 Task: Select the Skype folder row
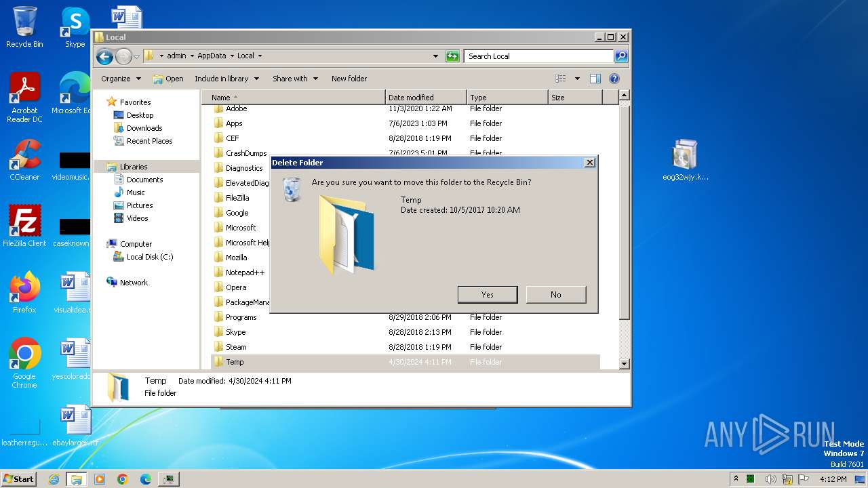pos(406,332)
